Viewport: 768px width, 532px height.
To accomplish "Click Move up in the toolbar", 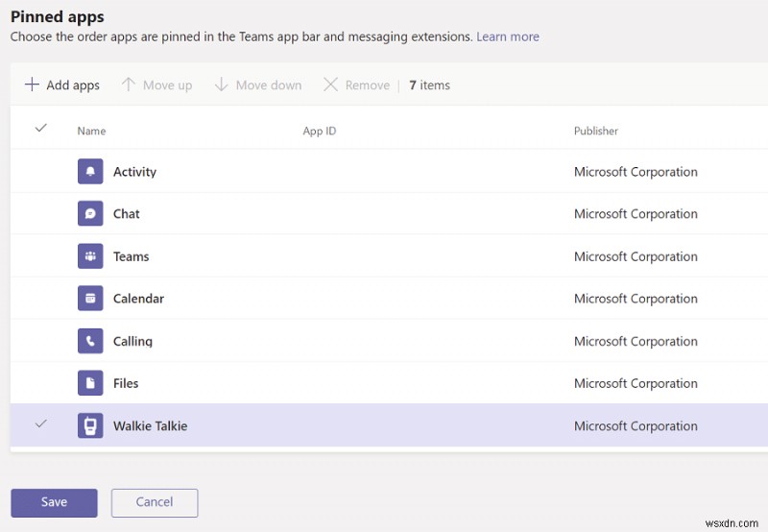I will point(156,85).
